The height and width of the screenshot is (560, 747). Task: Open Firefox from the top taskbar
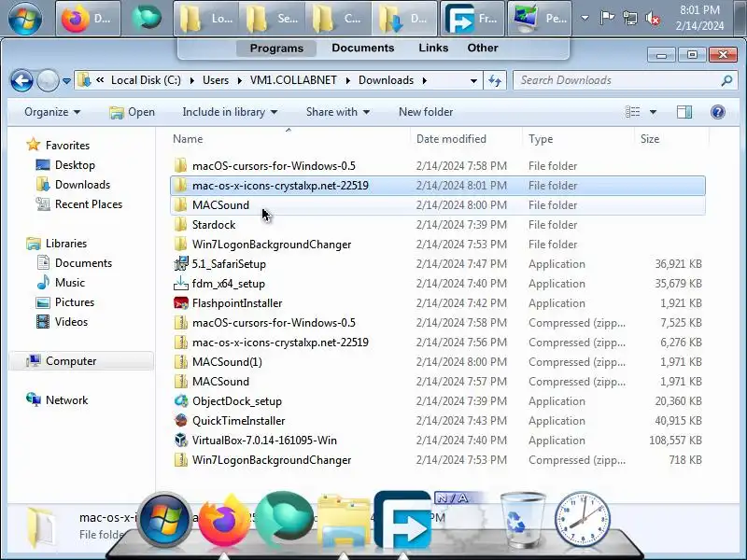pos(88,19)
